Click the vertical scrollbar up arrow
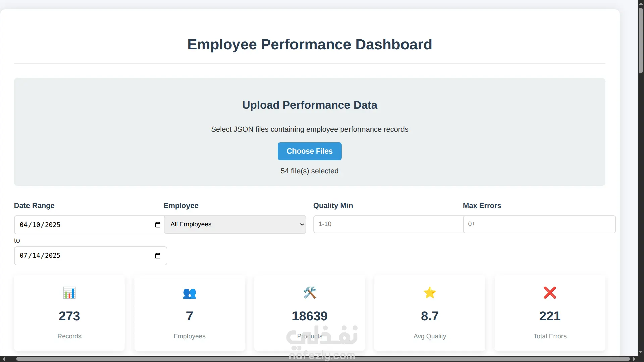The image size is (644, 362). pos(641,3)
